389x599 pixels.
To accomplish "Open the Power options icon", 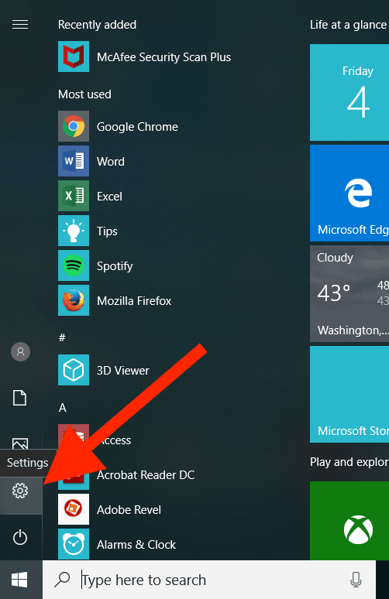I will coord(20,537).
